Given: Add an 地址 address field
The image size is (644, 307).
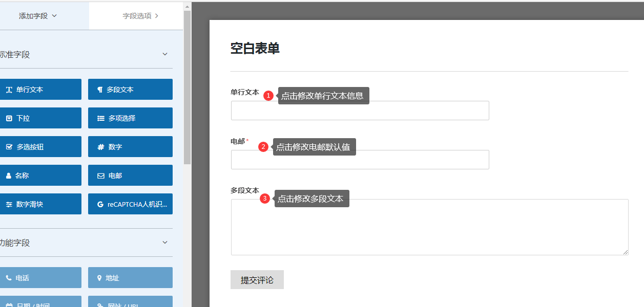Looking at the screenshot, I should [x=130, y=278].
